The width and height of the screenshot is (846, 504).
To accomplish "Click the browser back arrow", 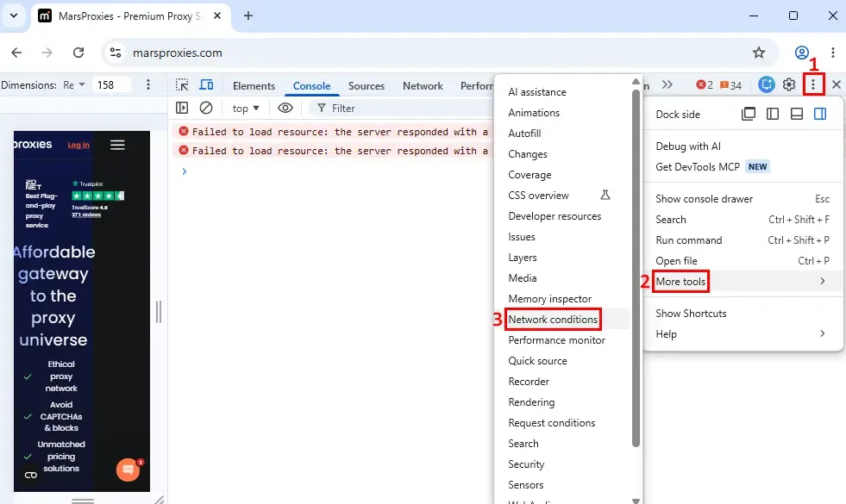I will point(16,53).
